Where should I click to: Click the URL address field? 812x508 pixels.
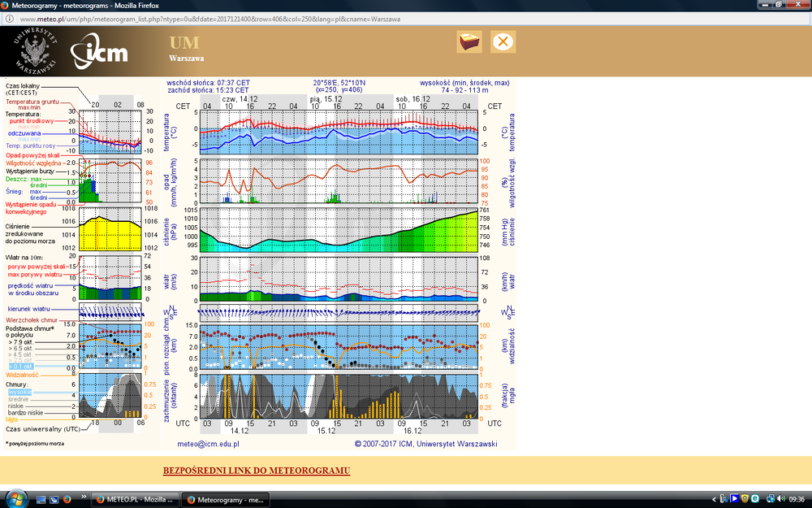(404, 20)
